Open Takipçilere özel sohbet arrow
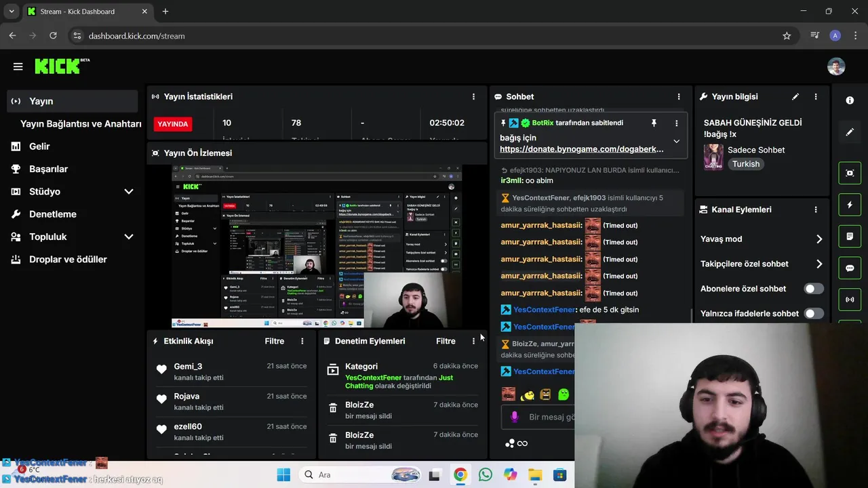 pyautogui.click(x=819, y=264)
